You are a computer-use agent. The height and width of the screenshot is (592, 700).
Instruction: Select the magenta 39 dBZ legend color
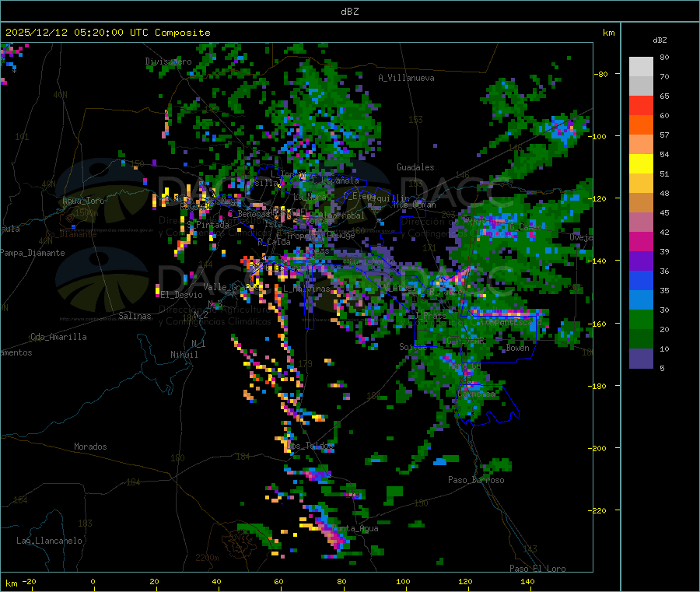(641, 241)
